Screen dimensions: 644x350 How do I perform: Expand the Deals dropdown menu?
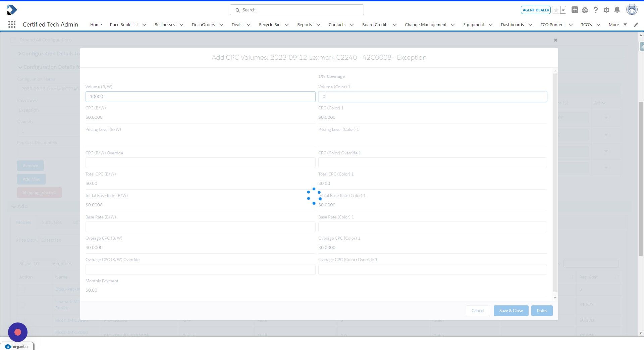point(249,24)
